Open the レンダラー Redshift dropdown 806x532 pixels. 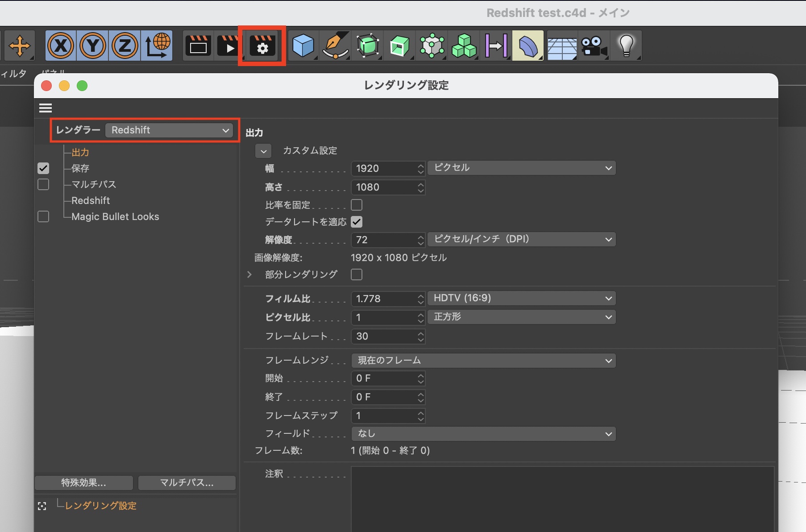pos(169,130)
